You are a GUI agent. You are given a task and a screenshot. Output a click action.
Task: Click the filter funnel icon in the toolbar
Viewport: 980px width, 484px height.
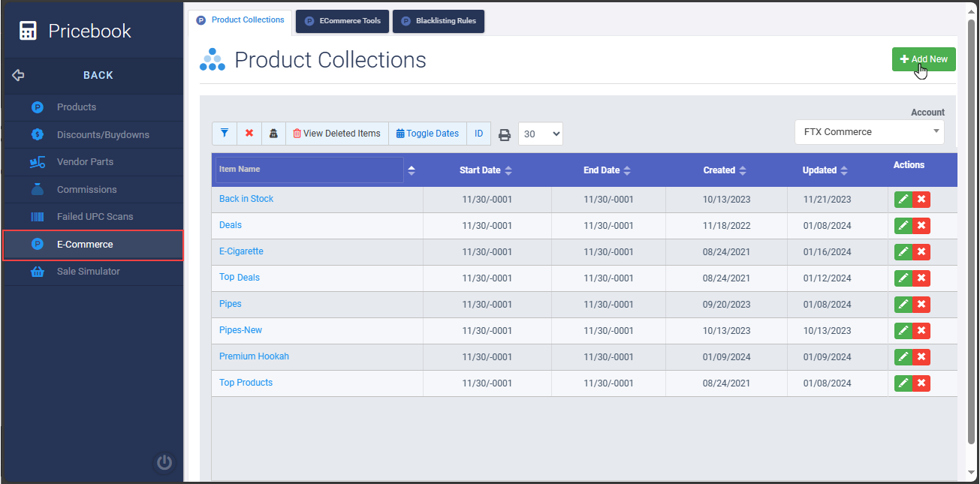pos(225,134)
